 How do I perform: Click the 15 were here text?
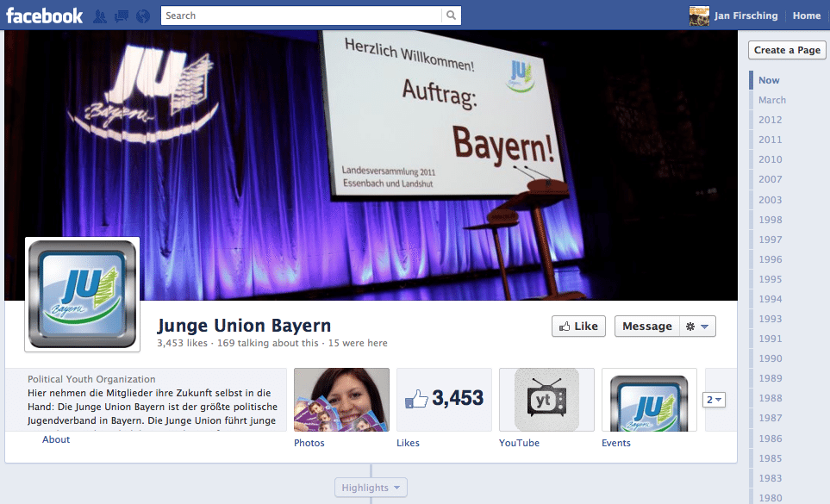click(x=358, y=343)
